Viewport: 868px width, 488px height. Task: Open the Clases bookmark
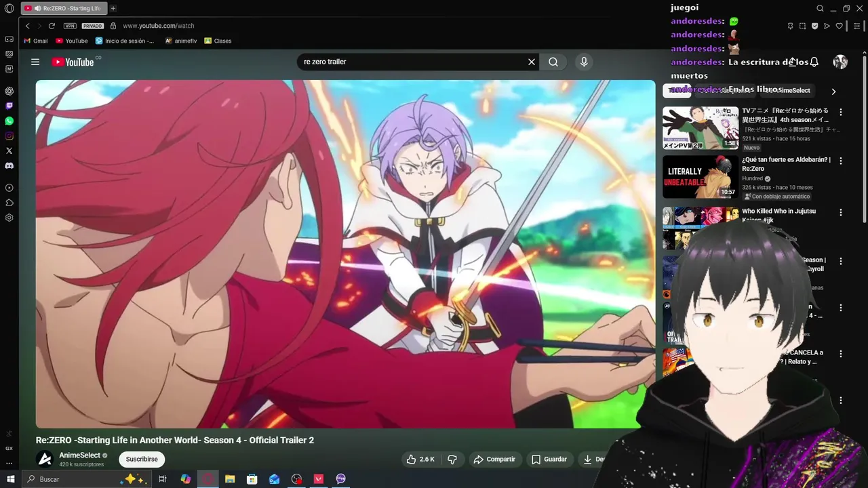click(x=218, y=41)
